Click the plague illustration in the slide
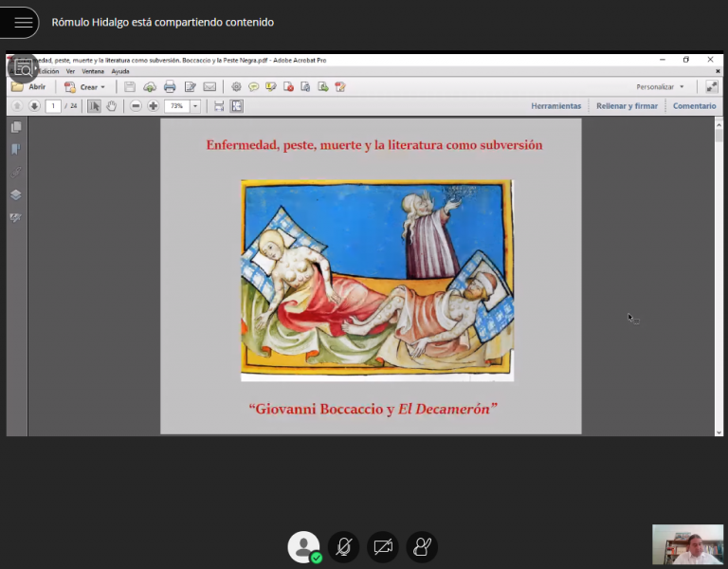Screen dimensions: 728x569 coord(377,280)
